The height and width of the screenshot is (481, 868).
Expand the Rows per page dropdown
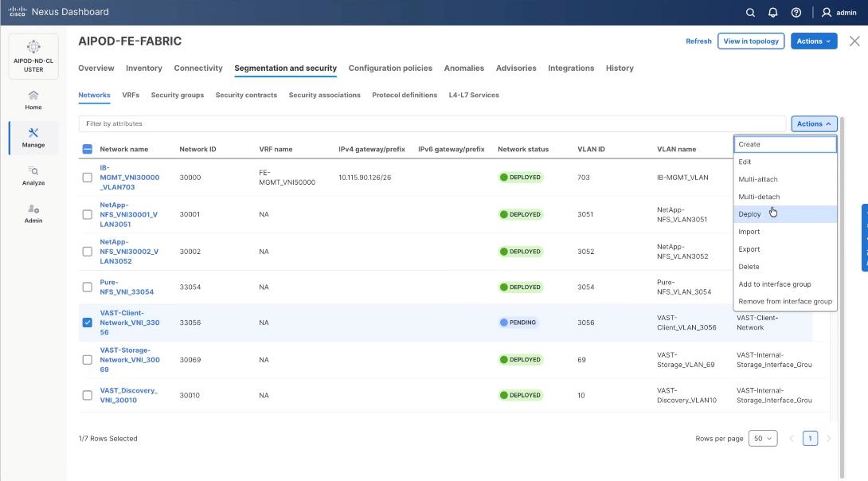(764, 439)
